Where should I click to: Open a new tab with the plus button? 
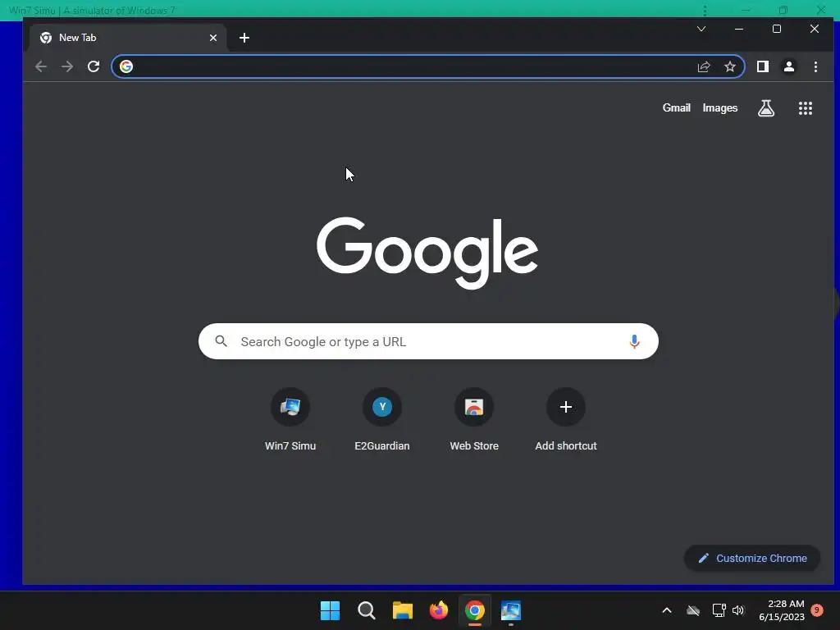[x=244, y=38]
